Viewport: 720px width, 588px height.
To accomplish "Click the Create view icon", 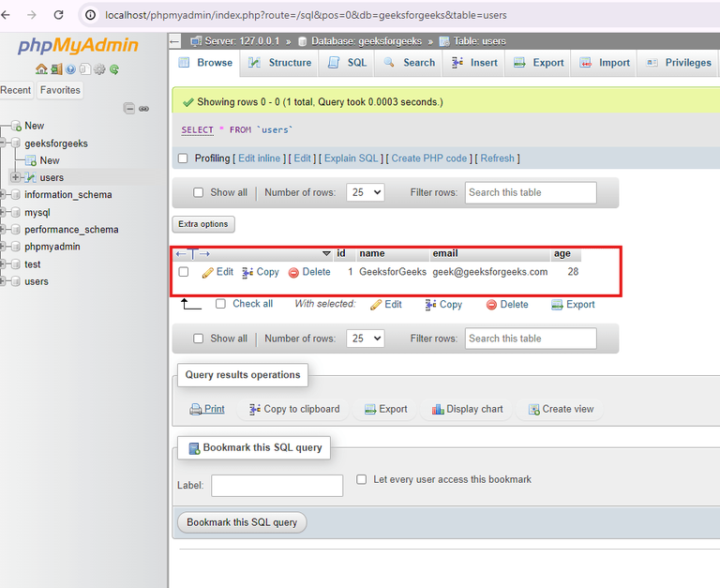I will [533, 409].
